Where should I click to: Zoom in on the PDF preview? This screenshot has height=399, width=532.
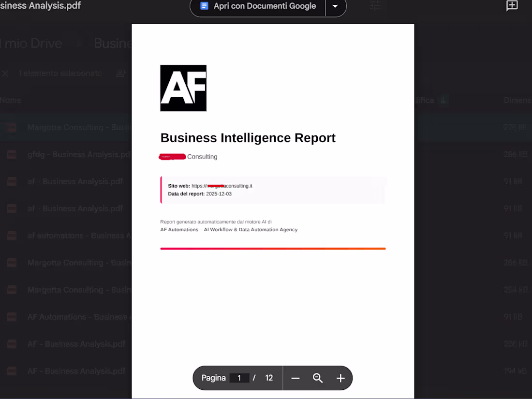pos(340,378)
